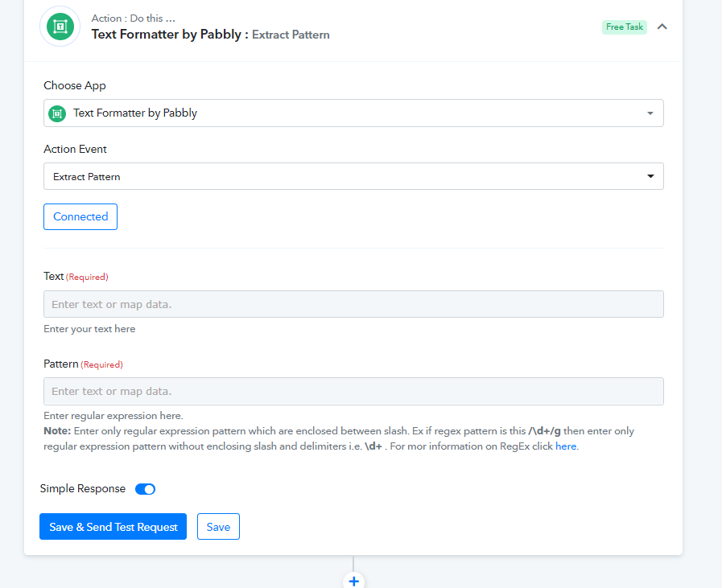This screenshot has height=588, width=722.
Task: Click the Text Formatter app icon in header
Action: click(60, 27)
